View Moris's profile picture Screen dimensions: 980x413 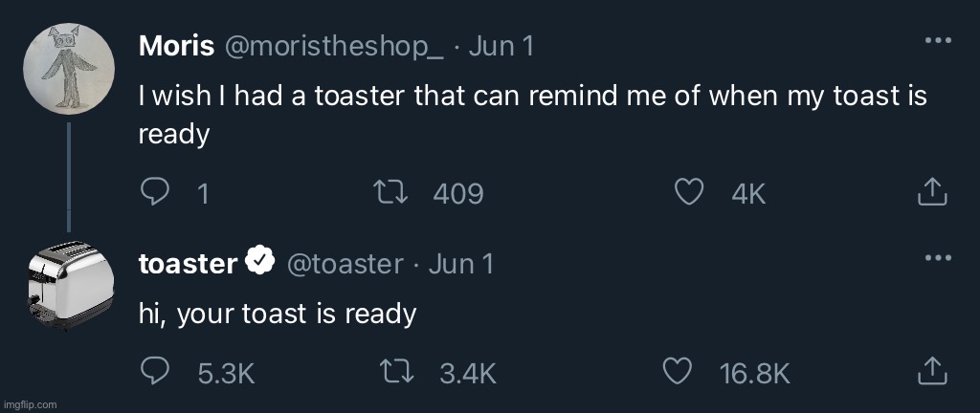(x=69, y=68)
